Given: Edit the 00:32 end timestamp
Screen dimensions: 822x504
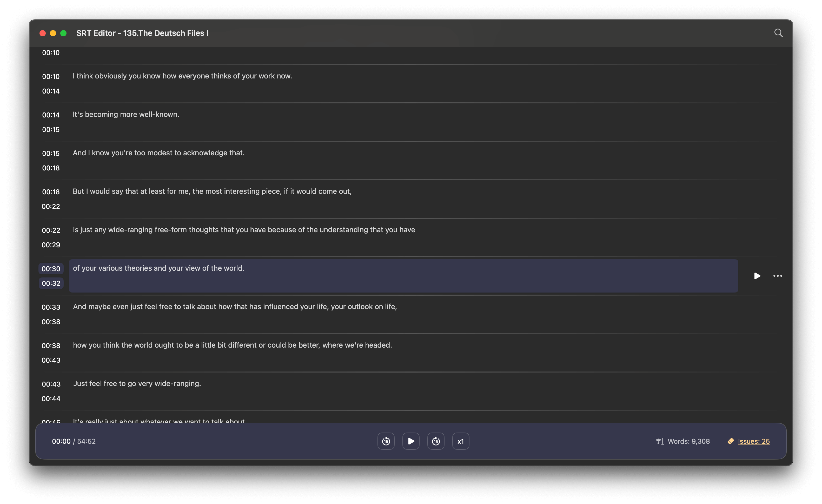Looking at the screenshot, I should point(51,283).
